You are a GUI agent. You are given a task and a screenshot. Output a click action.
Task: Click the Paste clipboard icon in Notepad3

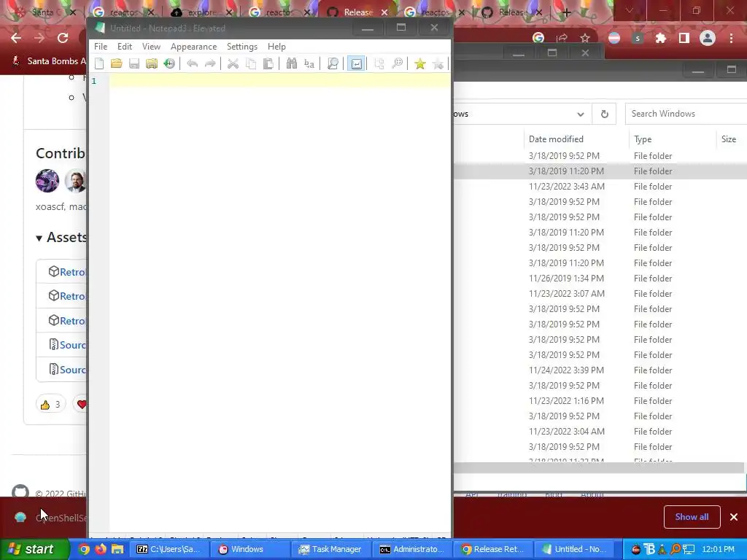(x=268, y=63)
